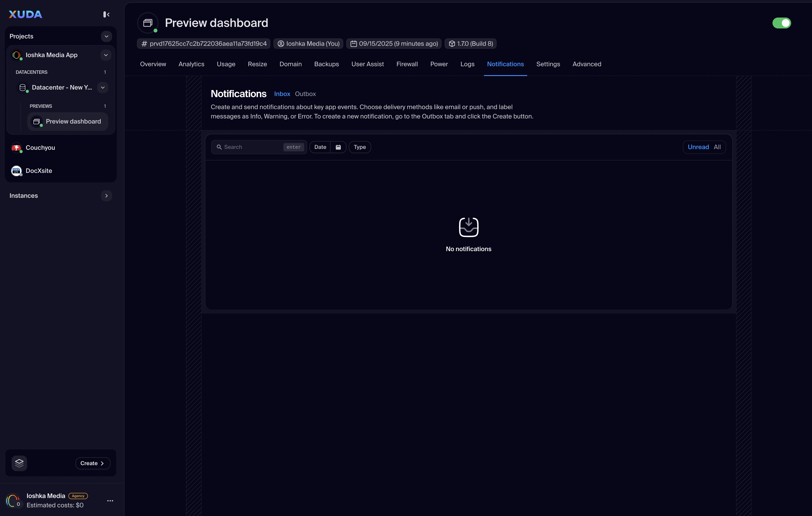Viewport: 812px width, 516px height.
Task: Open the Type filter dropdown
Action: pos(359,147)
